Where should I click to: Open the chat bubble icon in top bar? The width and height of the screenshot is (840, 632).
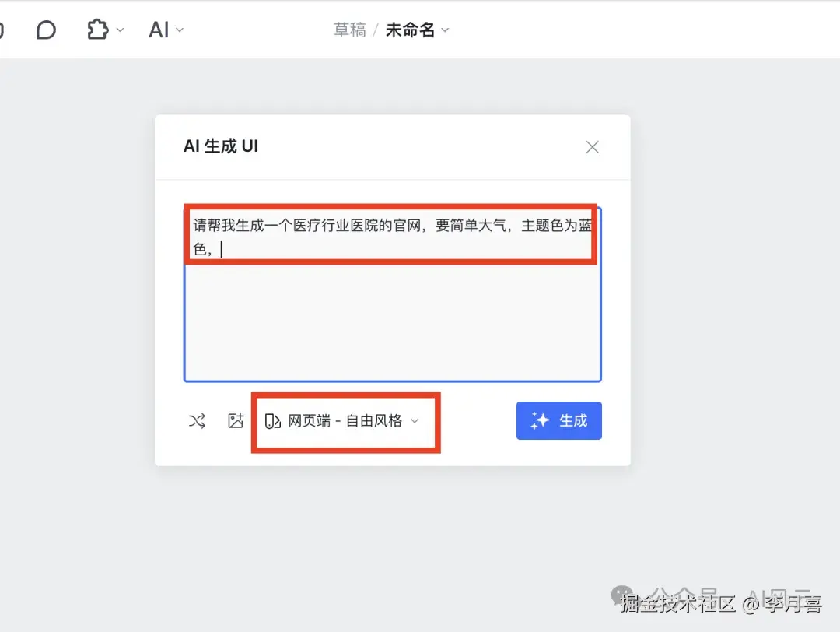click(x=46, y=29)
